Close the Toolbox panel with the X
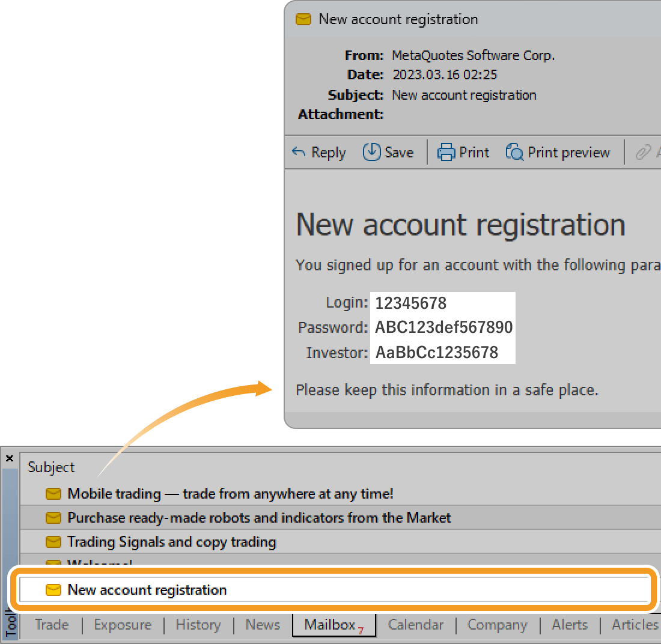The height and width of the screenshot is (644, 661). click(x=10, y=458)
